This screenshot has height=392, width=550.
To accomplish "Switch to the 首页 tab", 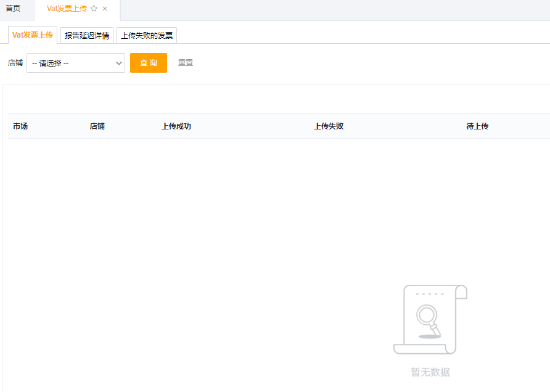I will pyautogui.click(x=13, y=9).
